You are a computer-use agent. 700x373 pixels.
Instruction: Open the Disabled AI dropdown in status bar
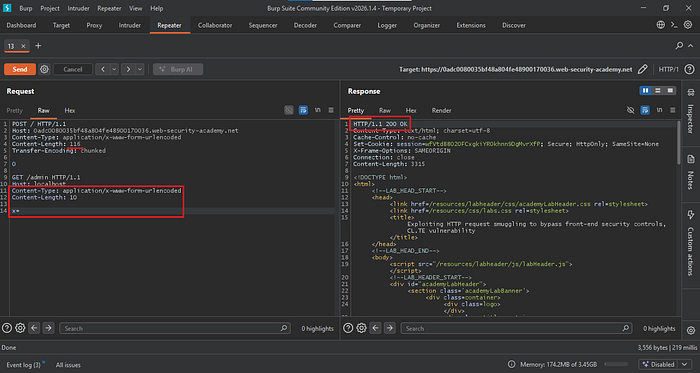[x=666, y=365]
